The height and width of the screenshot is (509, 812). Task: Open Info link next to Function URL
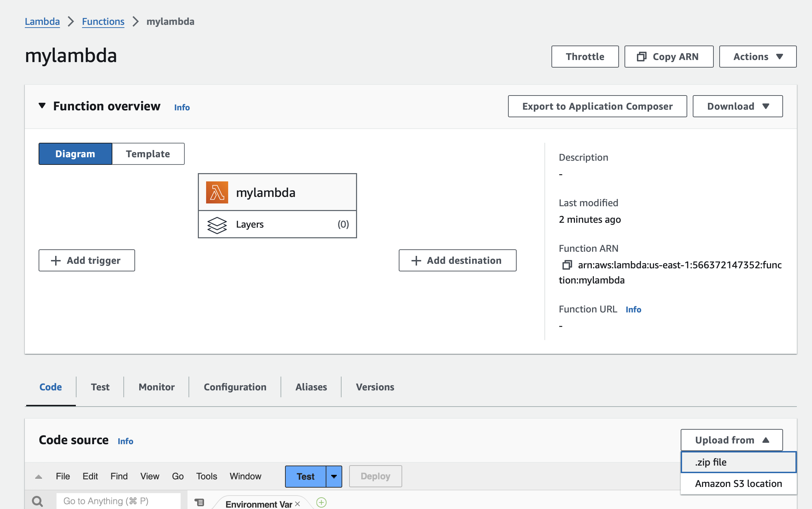(x=633, y=309)
